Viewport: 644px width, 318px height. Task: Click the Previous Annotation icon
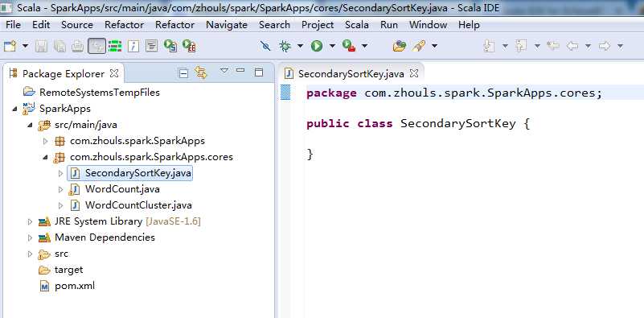(521, 46)
